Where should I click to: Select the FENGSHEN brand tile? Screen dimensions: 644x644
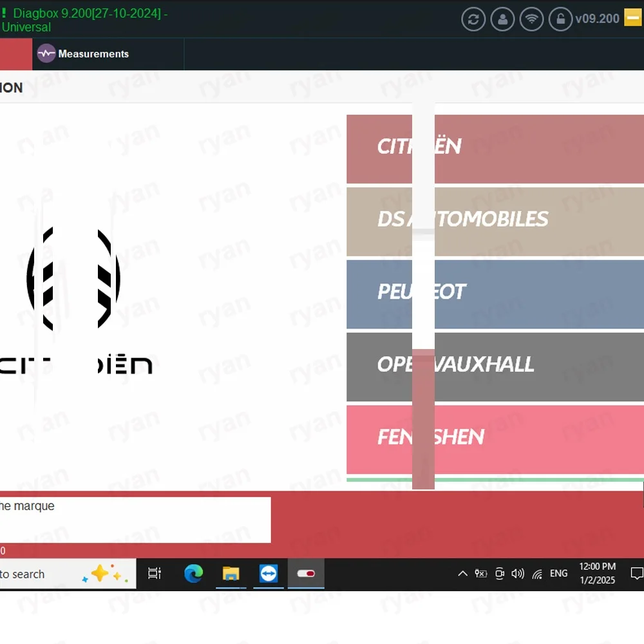click(x=495, y=439)
